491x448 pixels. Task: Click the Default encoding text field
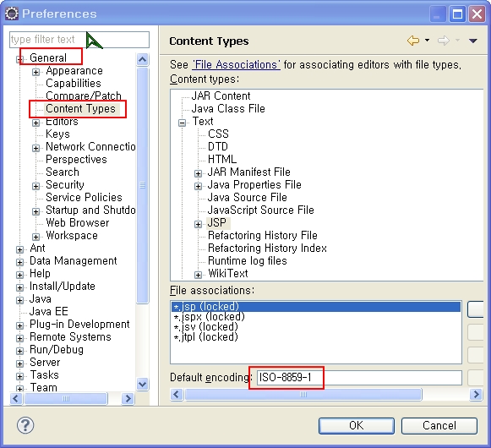point(359,378)
